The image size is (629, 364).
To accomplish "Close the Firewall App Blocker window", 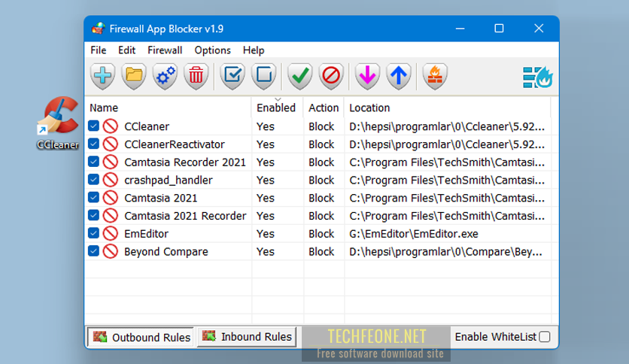I will coord(539,29).
